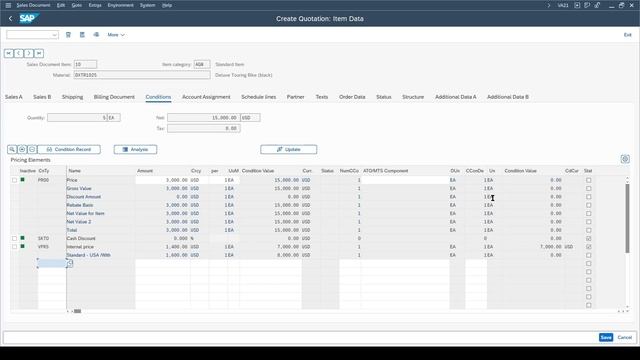This screenshot has height=360, width=640.
Task: Click the vertical scrollbar of pricing table
Action: pos(627,218)
